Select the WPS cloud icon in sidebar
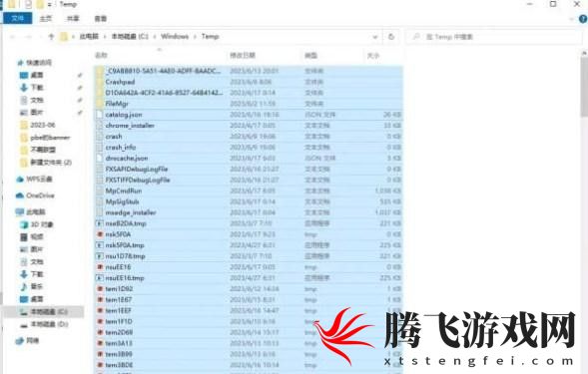The height and width of the screenshot is (374, 588). pyautogui.click(x=20, y=180)
